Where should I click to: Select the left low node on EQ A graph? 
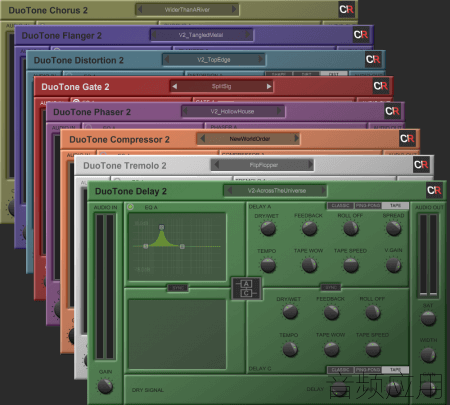(146, 246)
